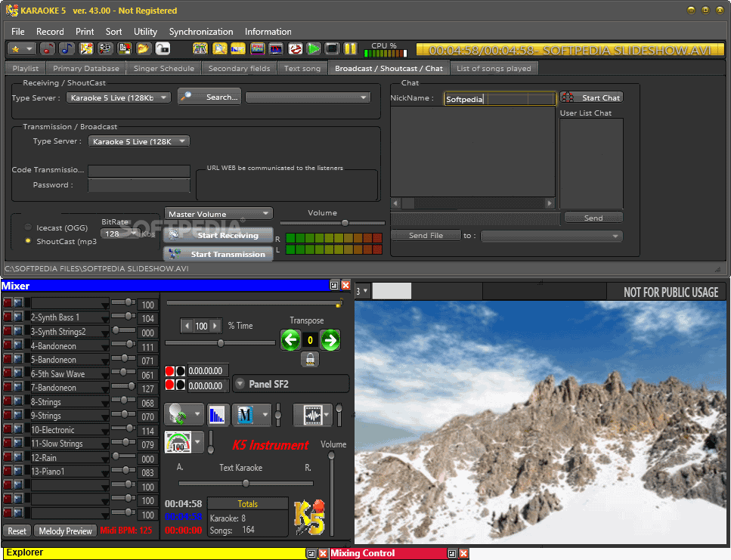Click the Start Chat button
731x560 pixels.
click(591, 97)
